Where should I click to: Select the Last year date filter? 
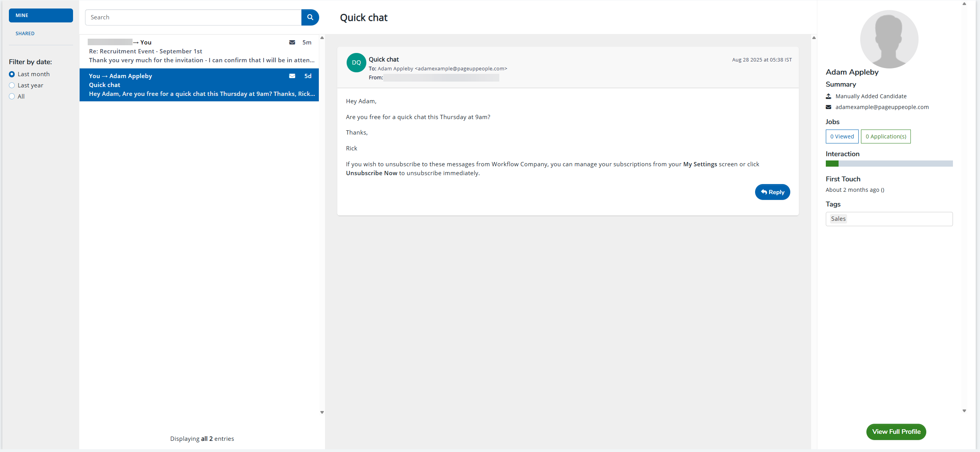coord(12,85)
